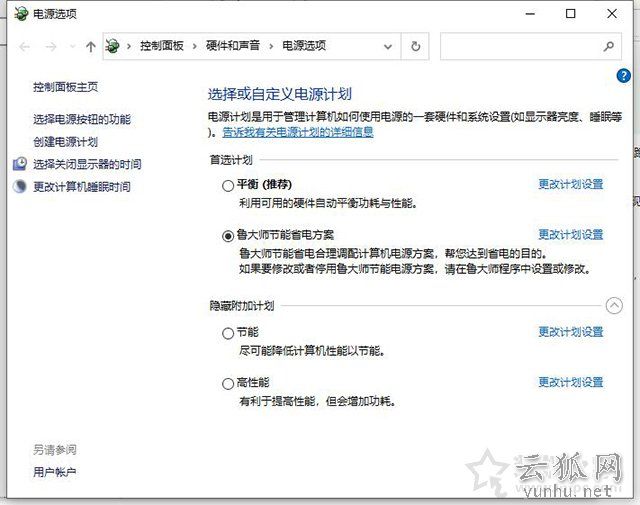Open help with the blue question mark
640x505 pixels.
(x=623, y=76)
